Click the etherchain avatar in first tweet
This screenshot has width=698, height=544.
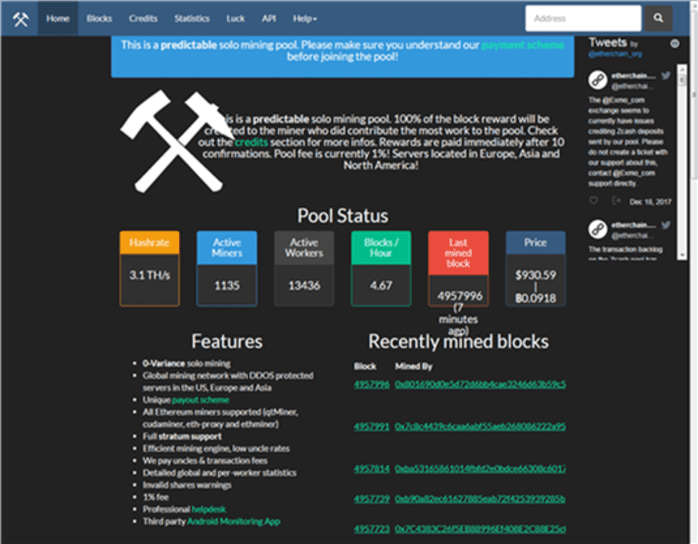click(x=597, y=79)
